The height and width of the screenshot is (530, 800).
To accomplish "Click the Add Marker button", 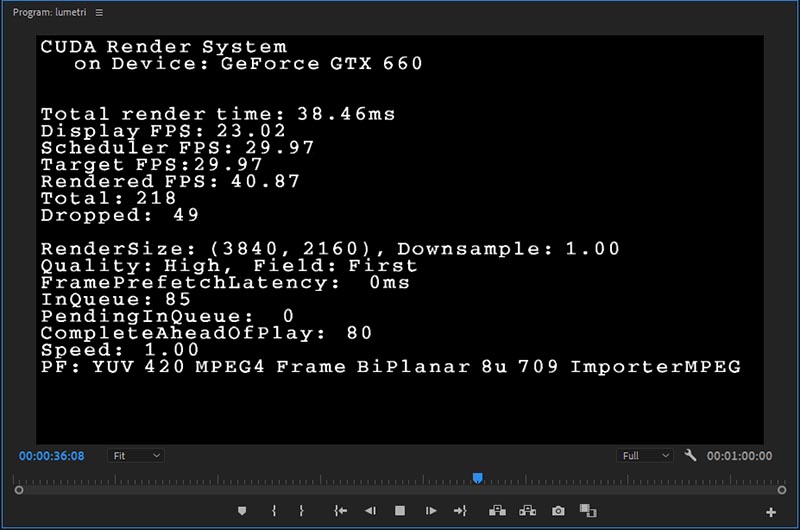I will click(x=242, y=511).
